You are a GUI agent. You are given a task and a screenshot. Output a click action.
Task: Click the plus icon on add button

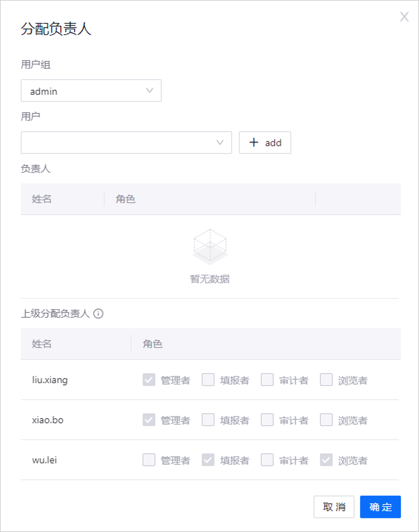[x=253, y=142]
